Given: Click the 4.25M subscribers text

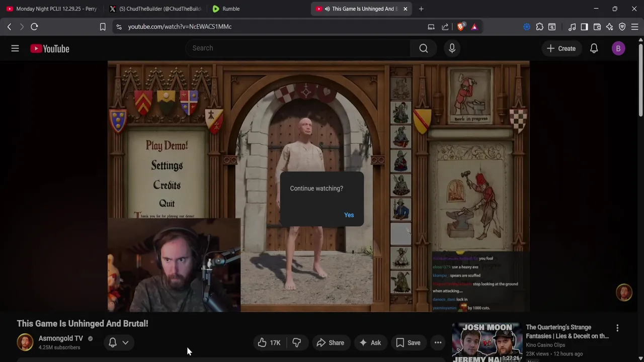Looking at the screenshot, I should [59, 347].
